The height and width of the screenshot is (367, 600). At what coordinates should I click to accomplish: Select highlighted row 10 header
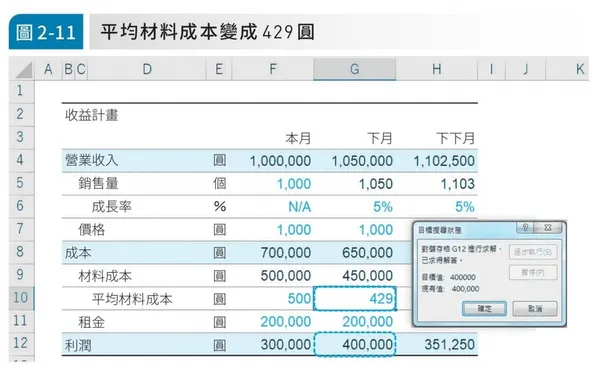pos(20,298)
